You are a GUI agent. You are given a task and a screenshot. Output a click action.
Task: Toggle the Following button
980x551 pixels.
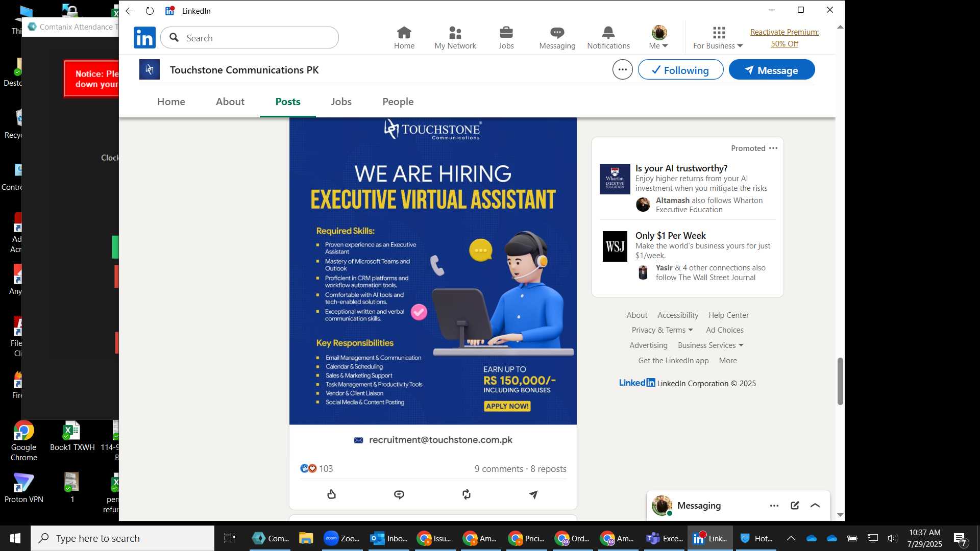(x=680, y=69)
